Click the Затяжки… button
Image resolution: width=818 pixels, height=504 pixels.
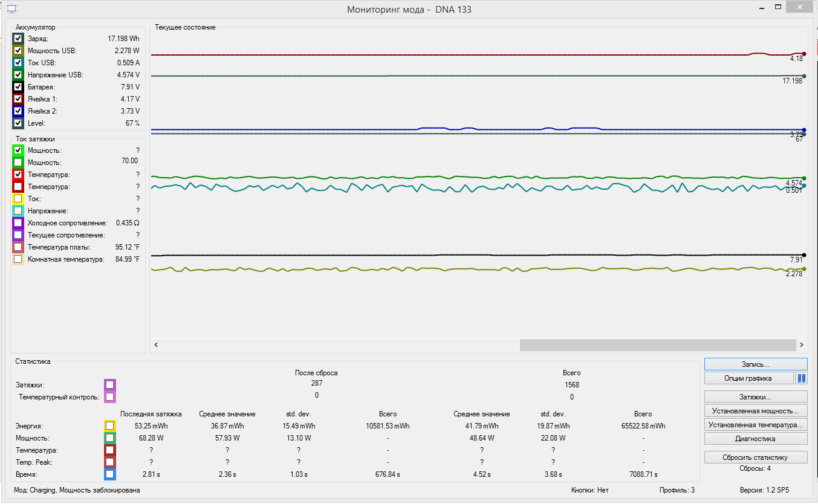755,397
